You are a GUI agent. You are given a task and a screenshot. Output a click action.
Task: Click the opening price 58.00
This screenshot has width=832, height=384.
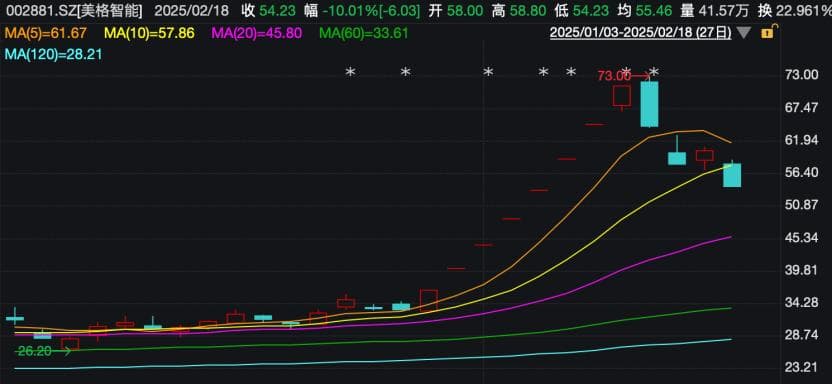(465, 10)
